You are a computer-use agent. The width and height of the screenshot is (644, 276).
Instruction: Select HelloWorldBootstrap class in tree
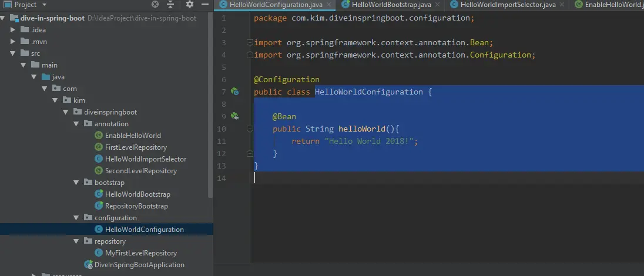pos(137,194)
